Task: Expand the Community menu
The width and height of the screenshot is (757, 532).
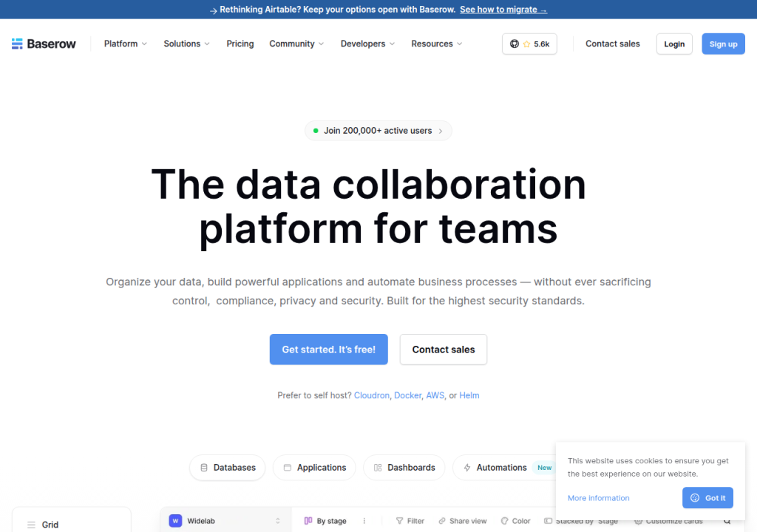Action: pyautogui.click(x=296, y=44)
